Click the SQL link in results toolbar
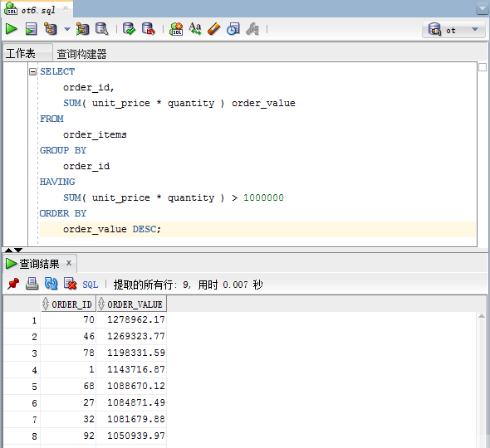The image size is (490, 448). tap(91, 285)
